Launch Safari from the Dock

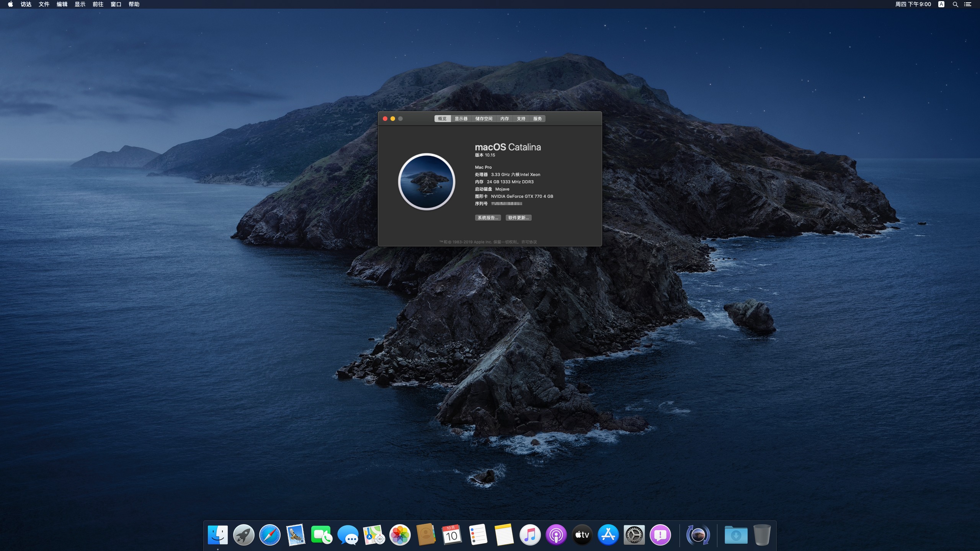270,535
